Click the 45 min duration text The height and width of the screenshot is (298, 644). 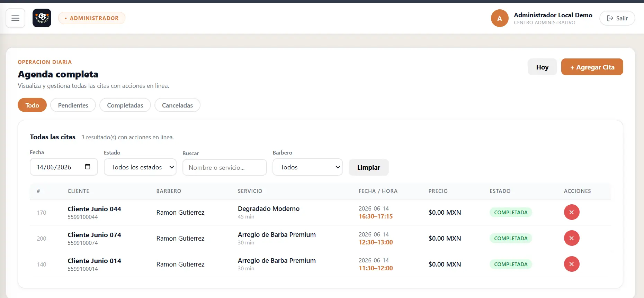coord(246,217)
